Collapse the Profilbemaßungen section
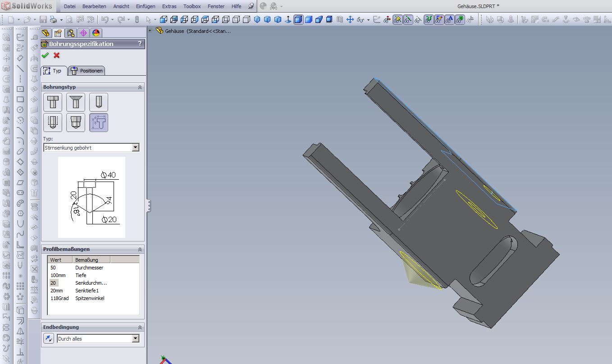The width and height of the screenshot is (612, 364). click(140, 249)
